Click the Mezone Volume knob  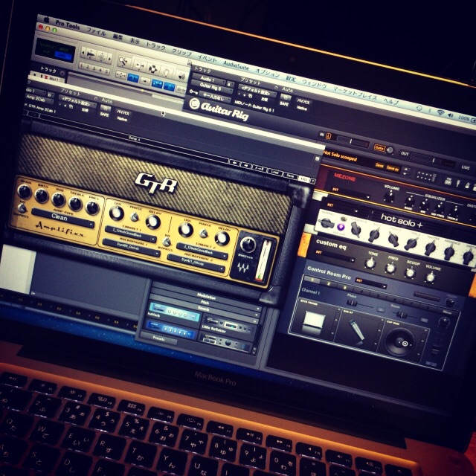pos(388,196)
